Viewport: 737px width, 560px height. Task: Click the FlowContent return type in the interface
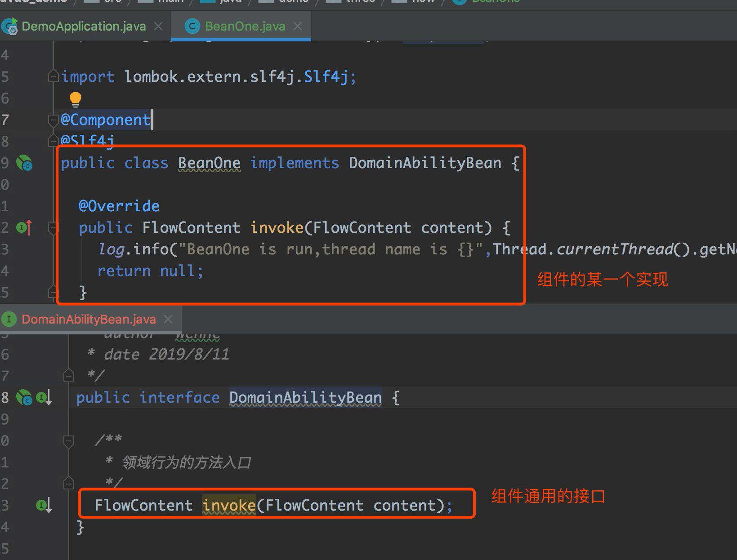pos(143,506)
